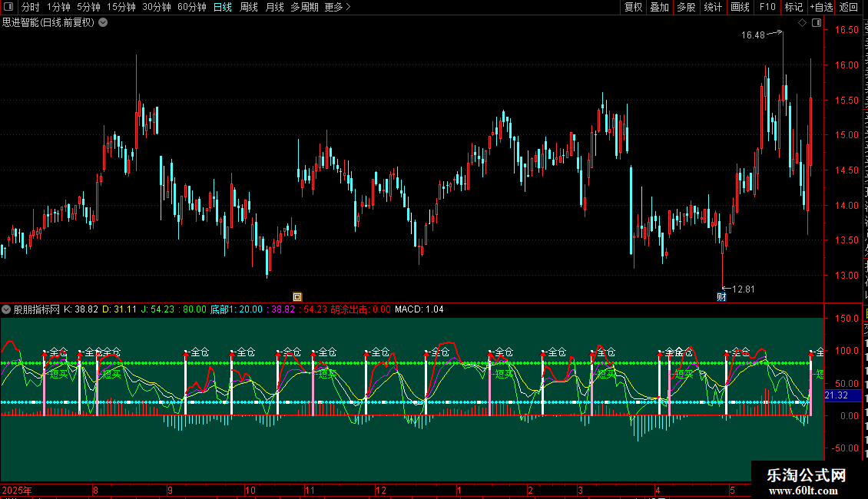
Task: Click the 150.0 indicator axis label
Action: point(846,319)
